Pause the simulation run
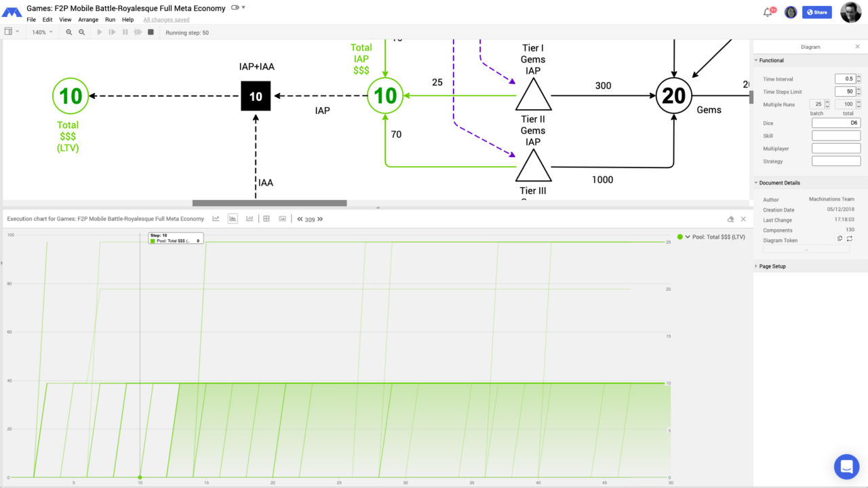 (x=125, y=32)
